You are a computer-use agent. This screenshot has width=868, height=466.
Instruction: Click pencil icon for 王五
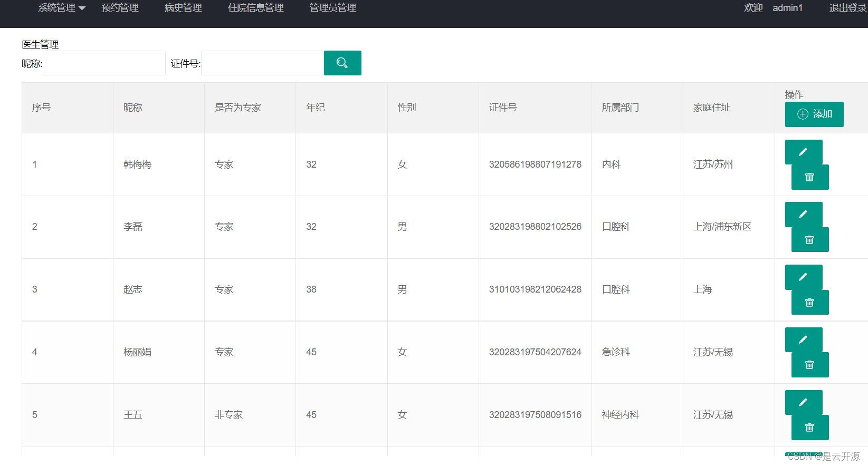[x=803, y=403]
